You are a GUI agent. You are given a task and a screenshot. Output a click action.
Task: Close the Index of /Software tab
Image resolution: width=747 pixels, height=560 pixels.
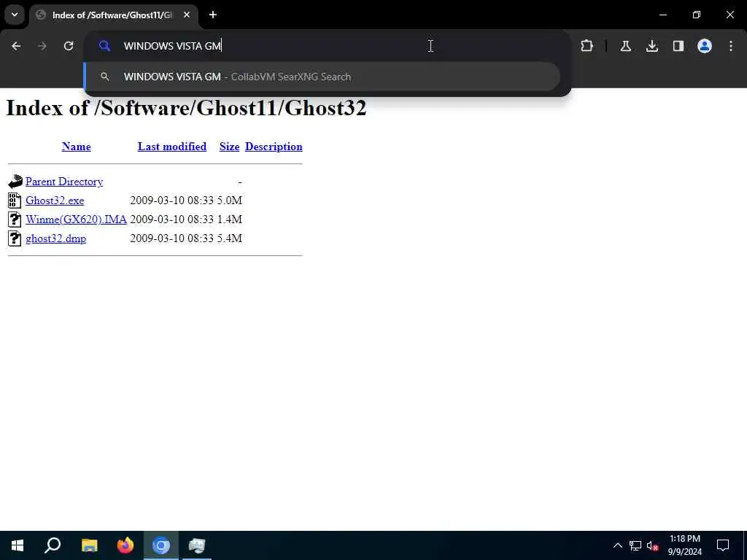[187, 15]
